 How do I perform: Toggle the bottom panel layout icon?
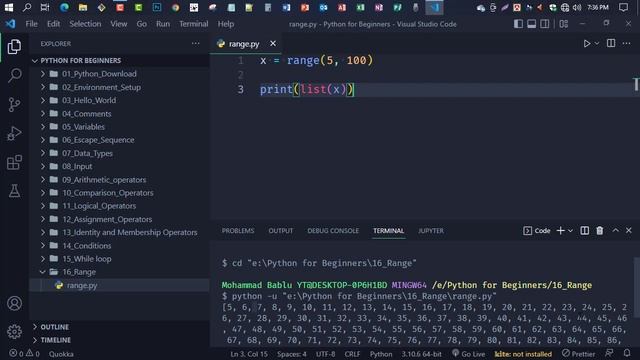click(531, 24)
